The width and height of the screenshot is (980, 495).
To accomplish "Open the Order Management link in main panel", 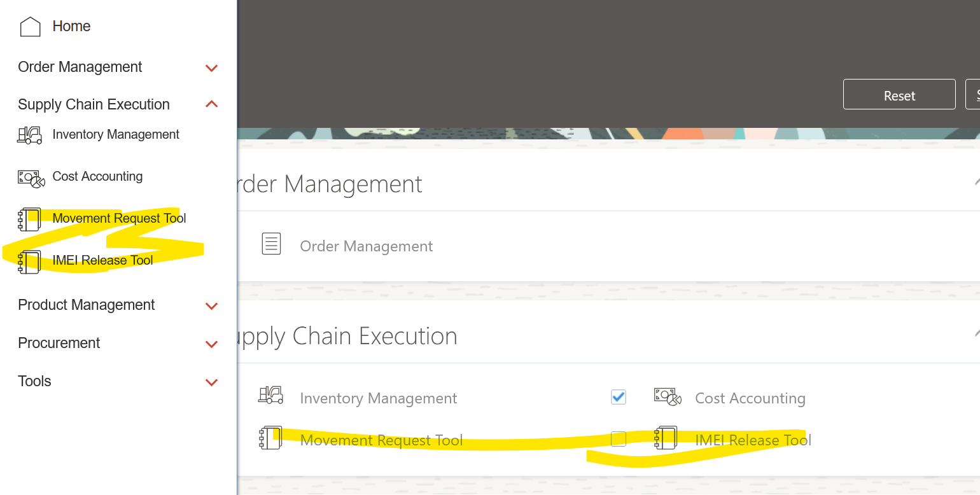I will pyautogui.click(x=366, y=246).
